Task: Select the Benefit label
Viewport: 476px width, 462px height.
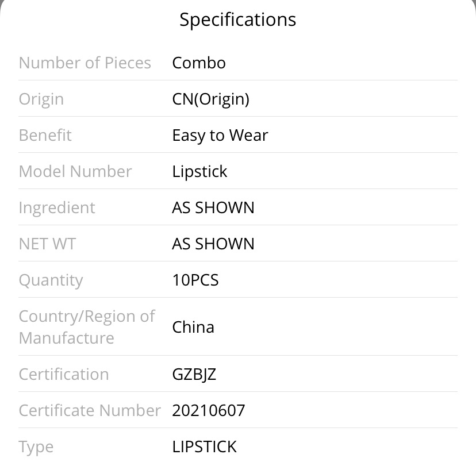Action: point(45,135)
